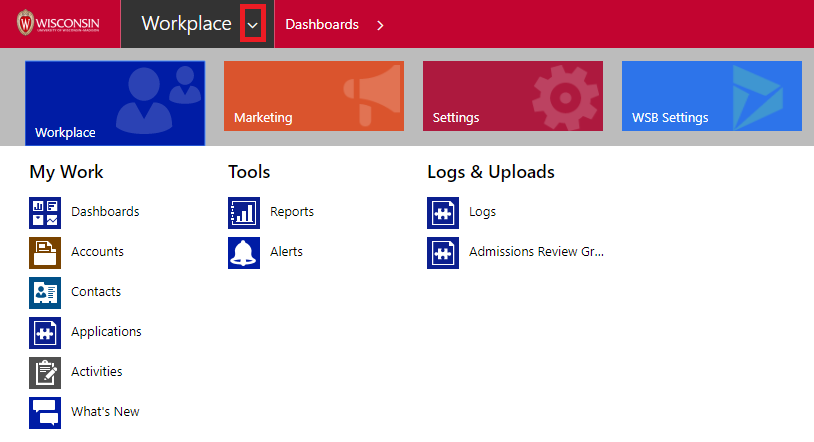The image size is (814, 442).
Task: Open the Activities text link
Action: [97, 372]
